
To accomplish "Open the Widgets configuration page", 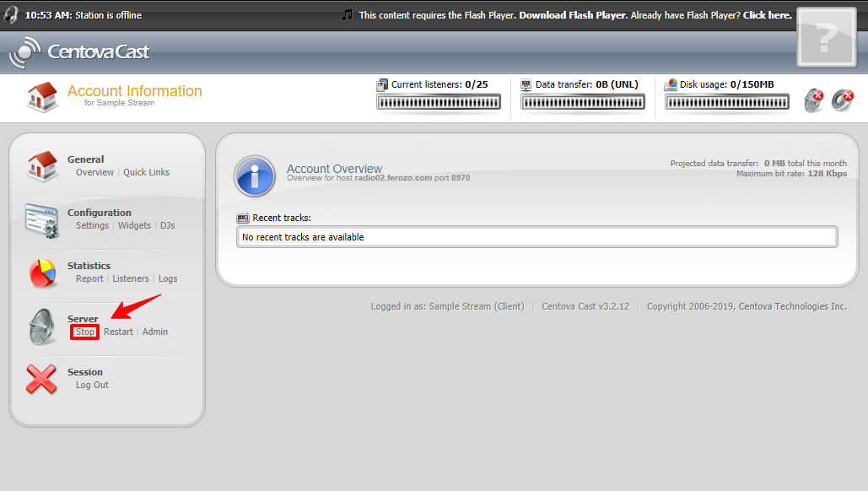I will tap(134, 225).
